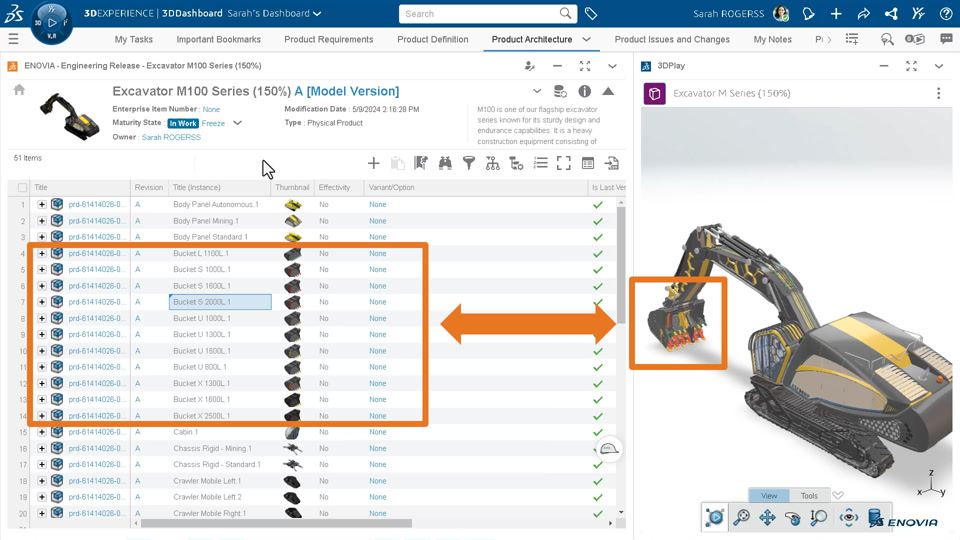960x540 pixels.
Task: Select the Tools tab in 3DPlay
Action: point(809,495)
